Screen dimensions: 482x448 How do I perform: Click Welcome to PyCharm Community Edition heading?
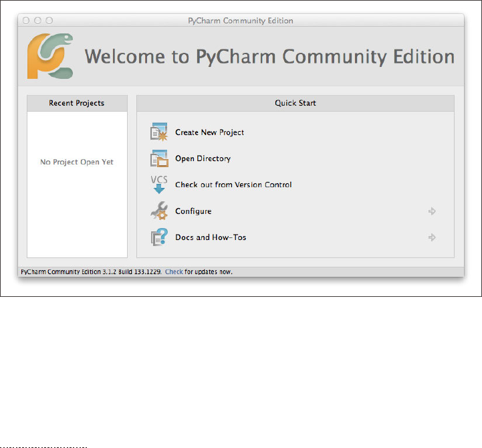click(x=269, y=57)
